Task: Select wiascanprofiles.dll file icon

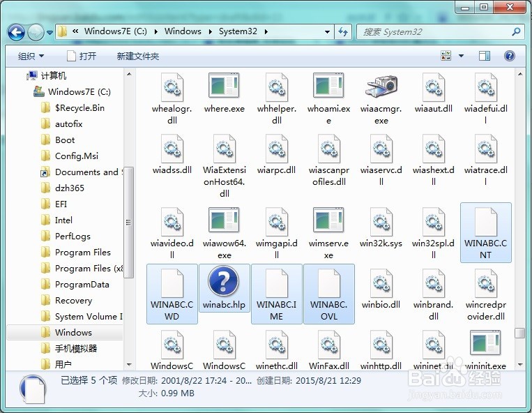Action: click(x=329, y=149)
